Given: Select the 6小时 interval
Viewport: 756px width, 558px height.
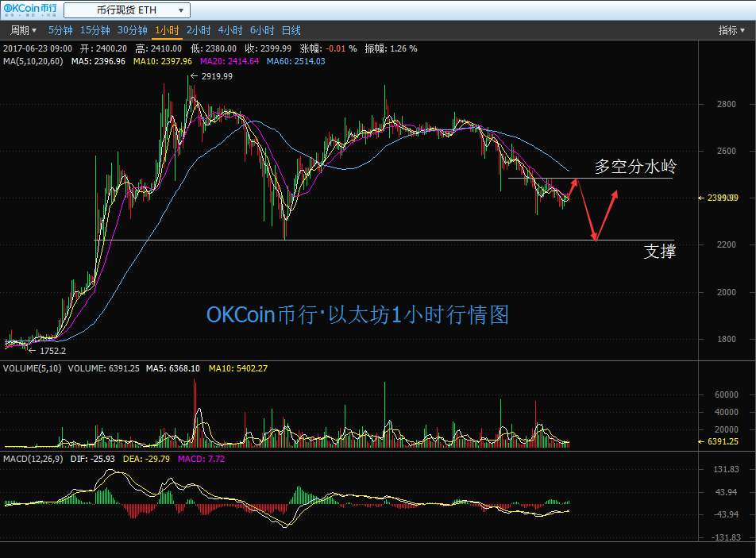Looking at the screenshot, I should pos(261,30).
